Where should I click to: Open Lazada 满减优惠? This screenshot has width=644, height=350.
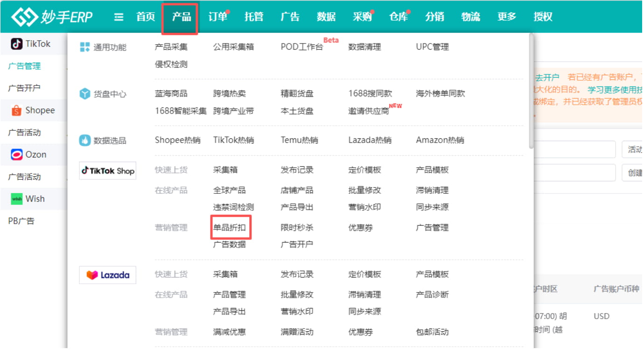pos(230,332)
